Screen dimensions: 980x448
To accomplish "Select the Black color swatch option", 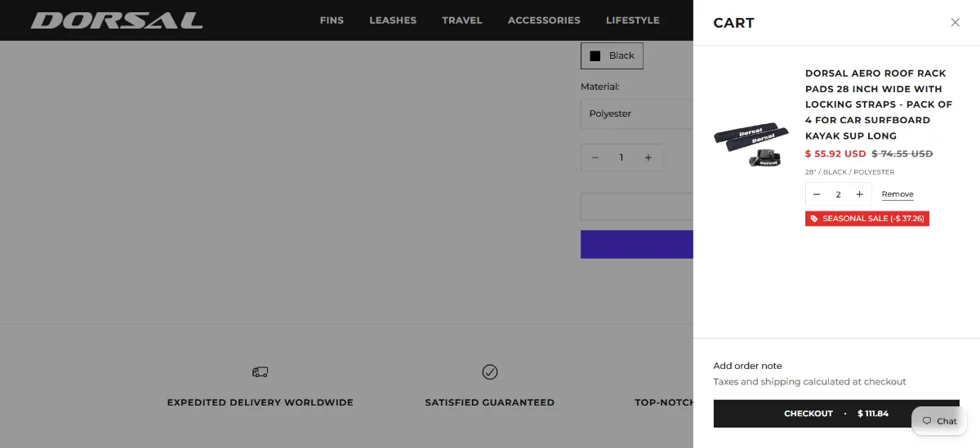I will click(x=612, y=55).
